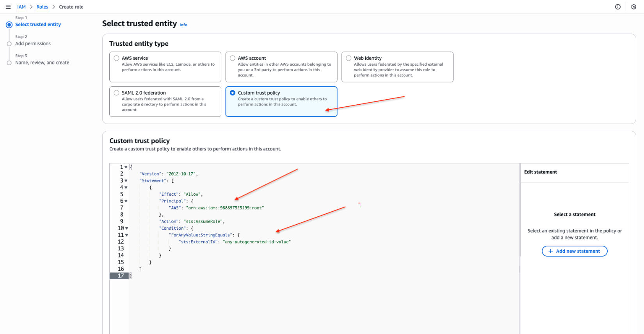Click the Step 1 progress indicator circle
Screen dimensions: 644x334
9,25
